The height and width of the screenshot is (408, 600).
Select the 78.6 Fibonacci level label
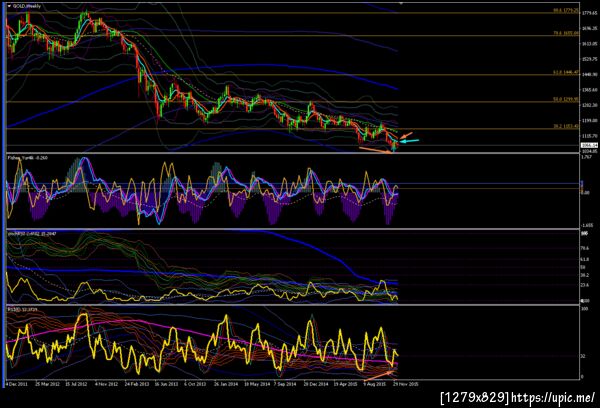pyautogui.click(x=566, y=33)
